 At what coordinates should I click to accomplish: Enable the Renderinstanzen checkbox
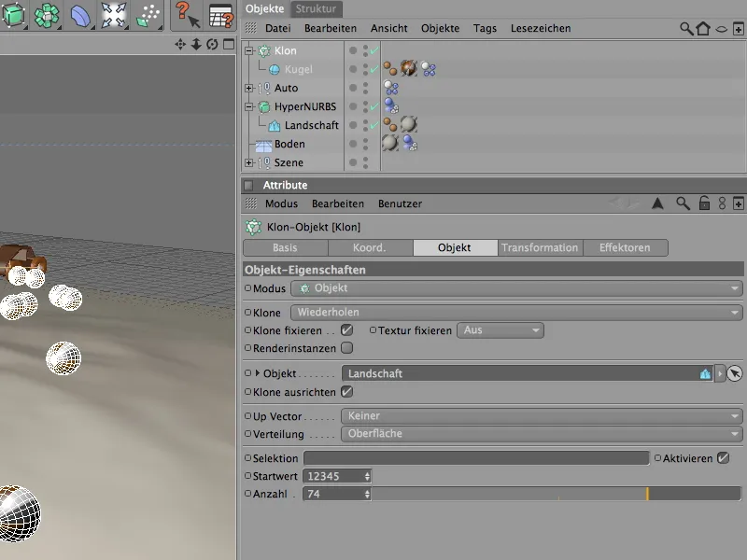(346, 348)
